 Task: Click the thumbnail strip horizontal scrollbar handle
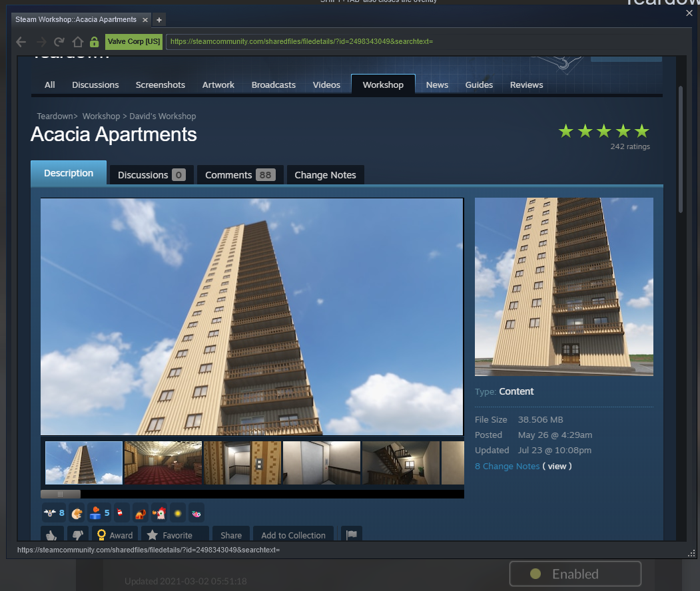60,494
